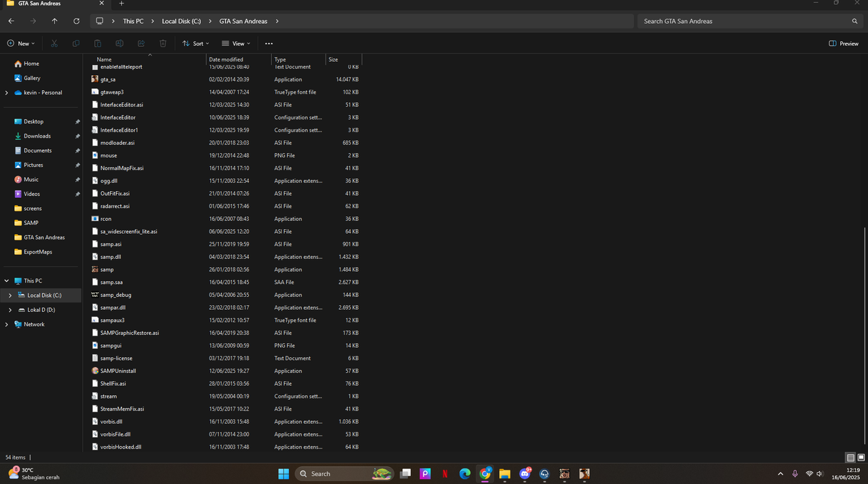Select the samp.saa file row

pyautogui.click(x=226, y=282)
